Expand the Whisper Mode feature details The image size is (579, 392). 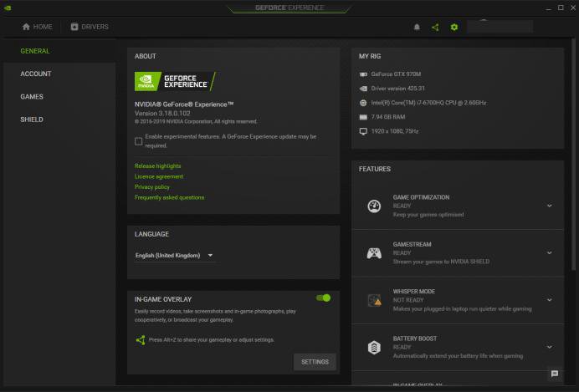[550, 299]
